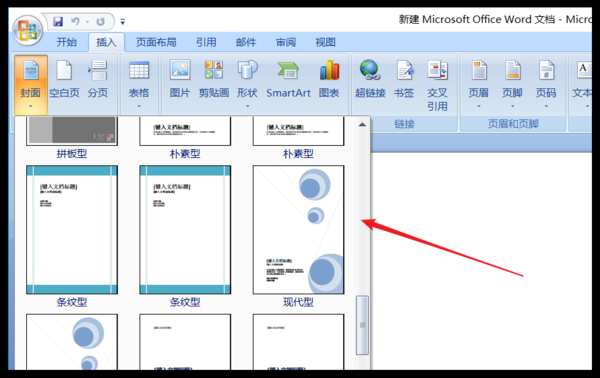Click the 拼板型 label text
This screenshot has height=378, width=600.
(72, 154)
